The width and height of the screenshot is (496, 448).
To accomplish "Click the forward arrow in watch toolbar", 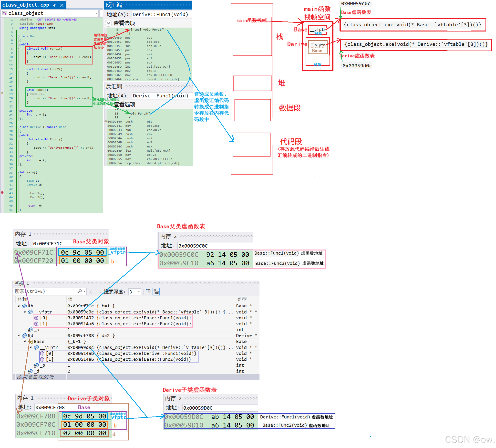I will coord(99,292).
